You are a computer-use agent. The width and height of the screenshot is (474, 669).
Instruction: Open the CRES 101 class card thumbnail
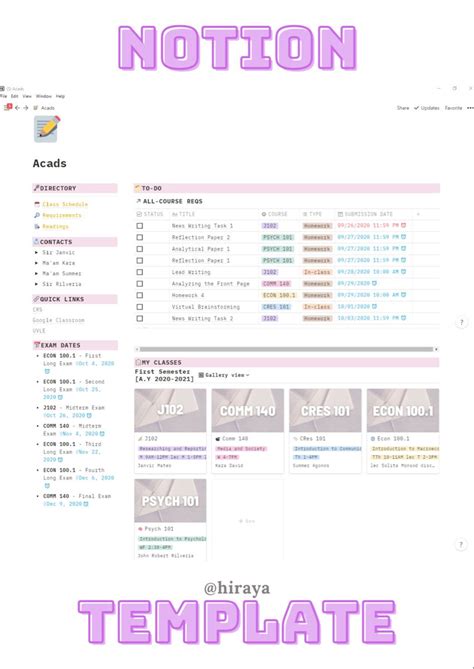325,410
